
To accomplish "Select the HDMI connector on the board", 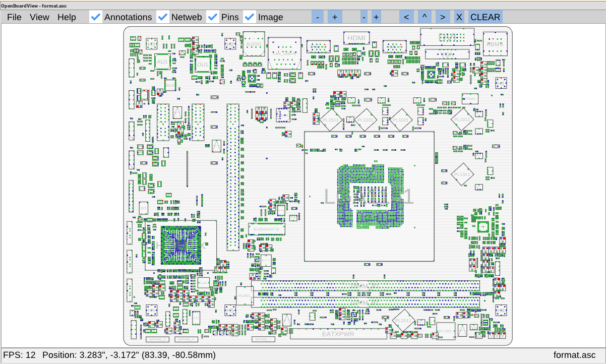I will (357, 38).
